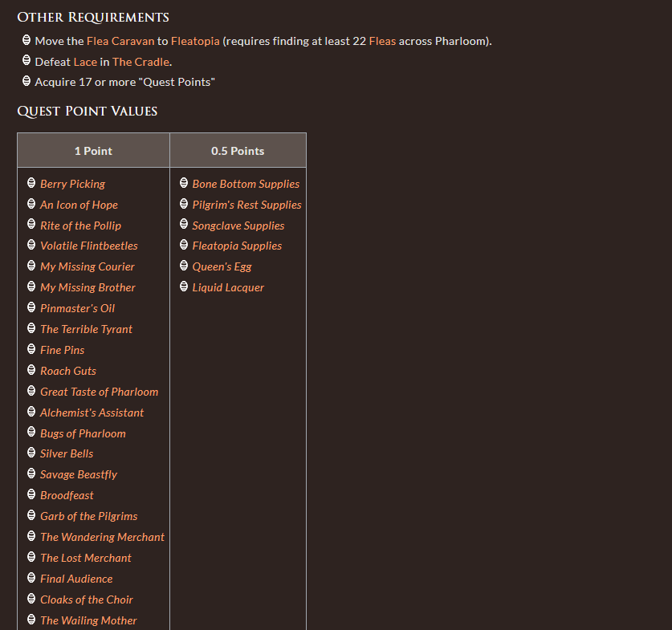View the Pinmaster's Oil quest
Image resolution: width=672 pixels, height=630 pixels.
click(x=77, y=308)
